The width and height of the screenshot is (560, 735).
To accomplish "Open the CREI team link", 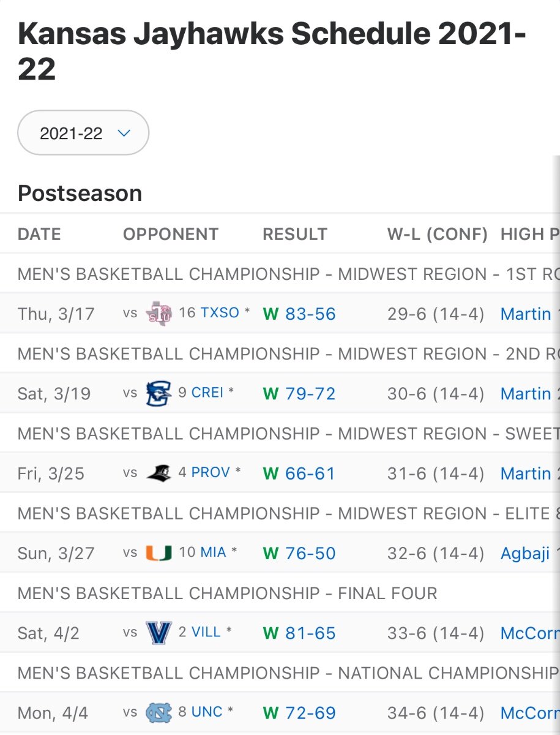I will 207,393.
